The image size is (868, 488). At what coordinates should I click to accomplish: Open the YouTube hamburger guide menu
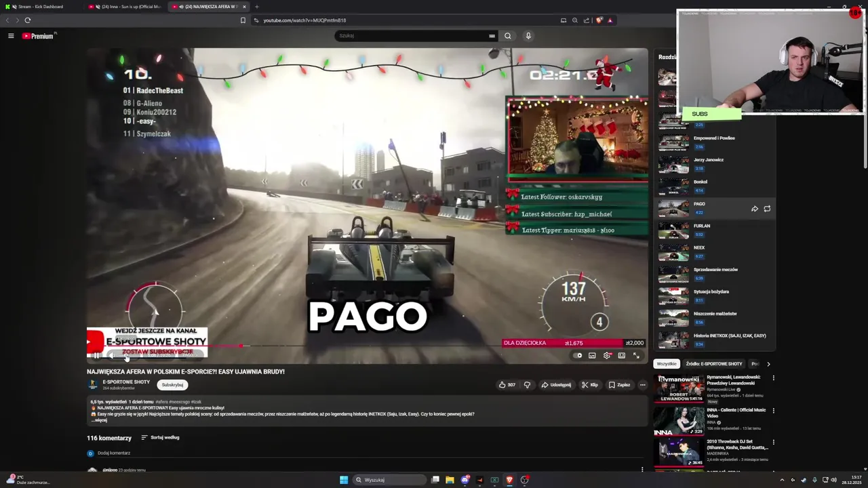point(11,36)
